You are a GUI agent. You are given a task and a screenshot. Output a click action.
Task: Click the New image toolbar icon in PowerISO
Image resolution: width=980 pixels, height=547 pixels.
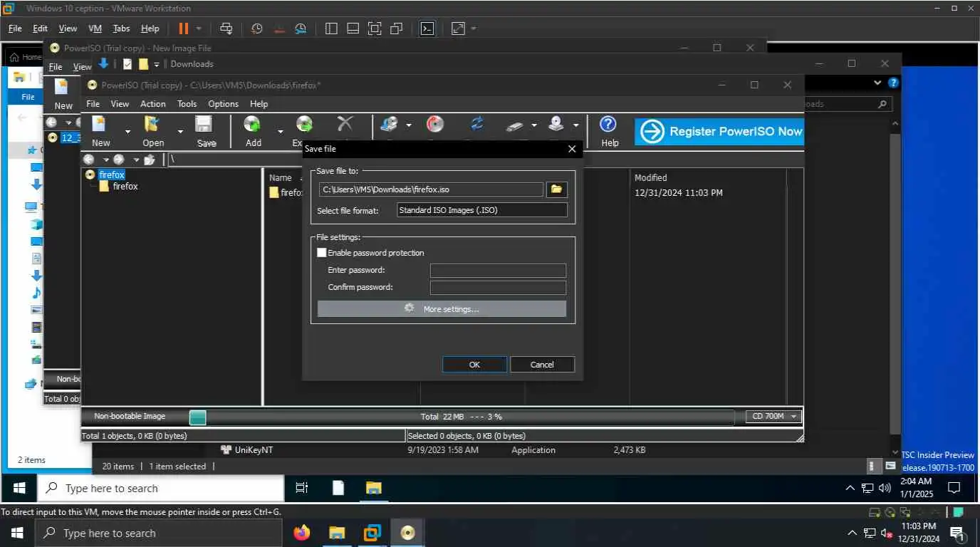100,124
